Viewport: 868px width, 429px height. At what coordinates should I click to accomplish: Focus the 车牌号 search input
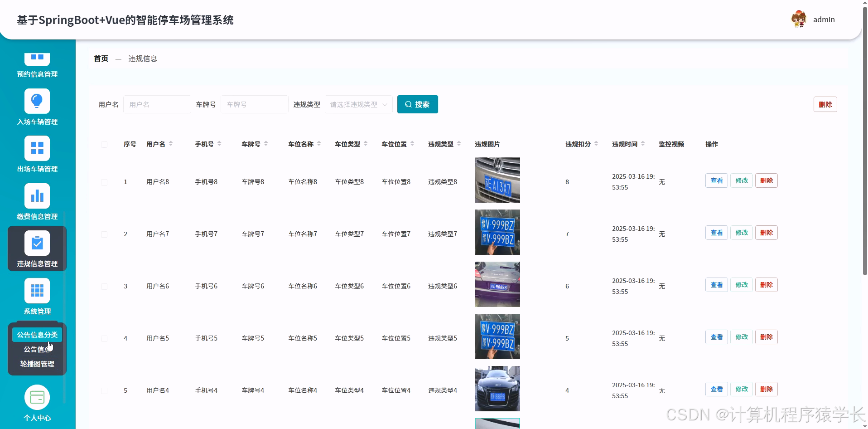pyautogui.click(x=254, y=104)
